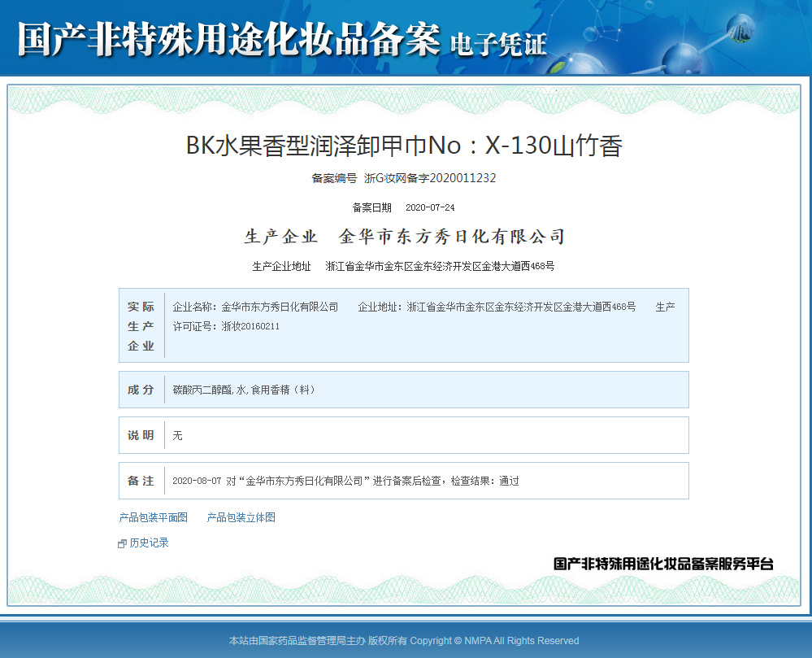Click the 备注 row label

pos(141,481)
